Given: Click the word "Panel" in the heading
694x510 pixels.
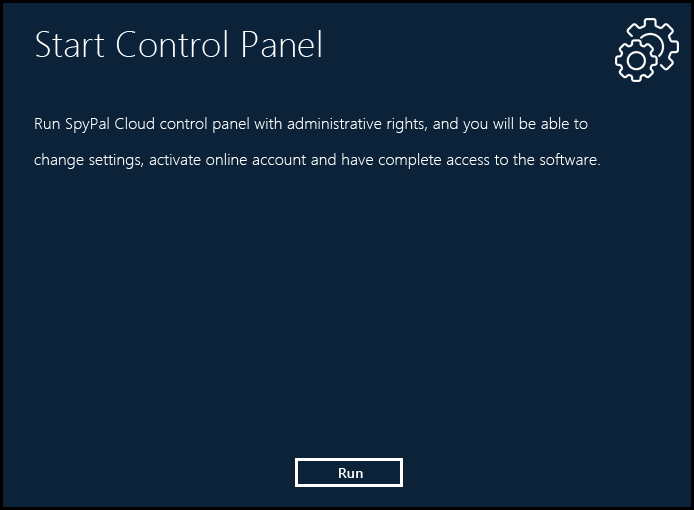Looking at the screenshot, I should (x=287, y=46).
